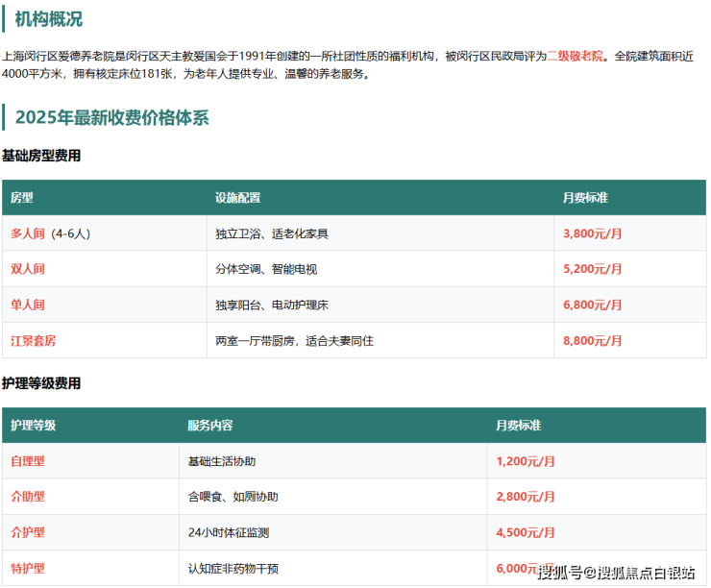Click the 特护型 care level cell
This screenshot has width=711, height=588.
(x=28, y=568)
